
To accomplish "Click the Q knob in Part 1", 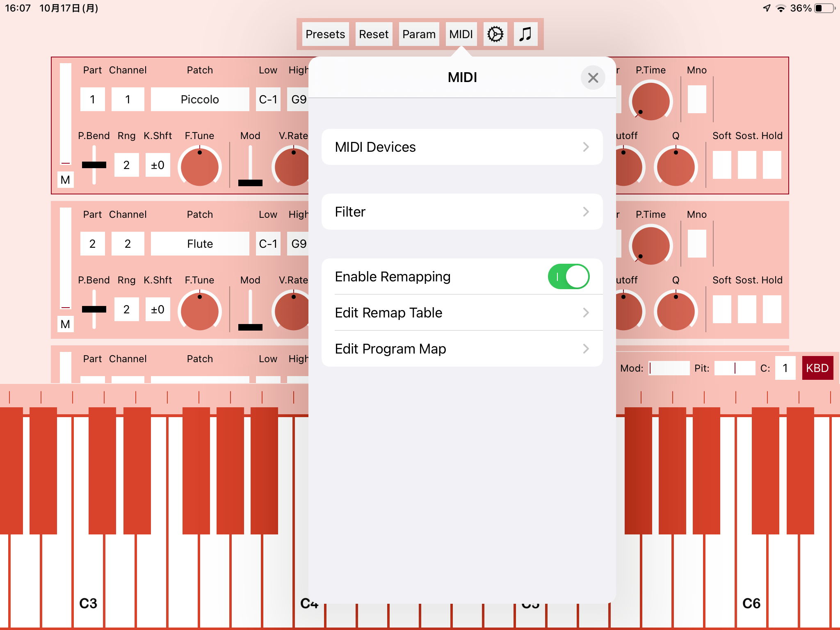I will pos(676,167).
